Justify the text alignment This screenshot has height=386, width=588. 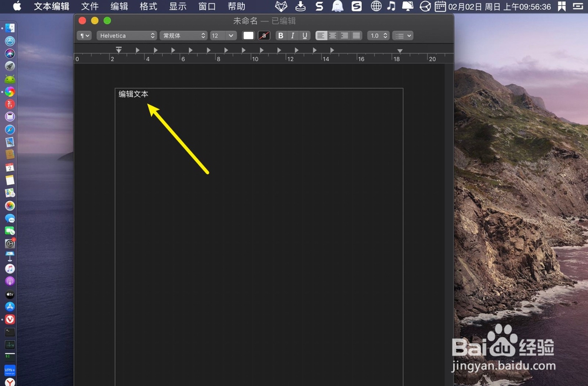click(x=356, y=36)
